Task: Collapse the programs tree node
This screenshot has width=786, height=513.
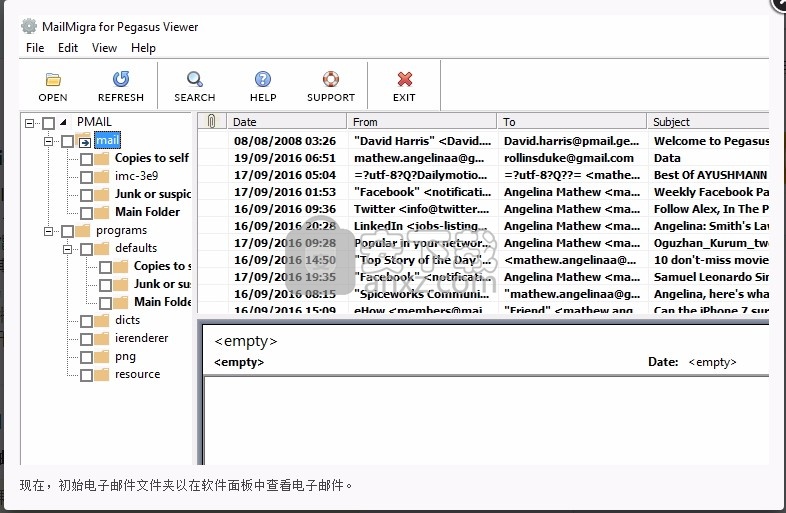Action: pyautogui.click(x=49, y=231)
